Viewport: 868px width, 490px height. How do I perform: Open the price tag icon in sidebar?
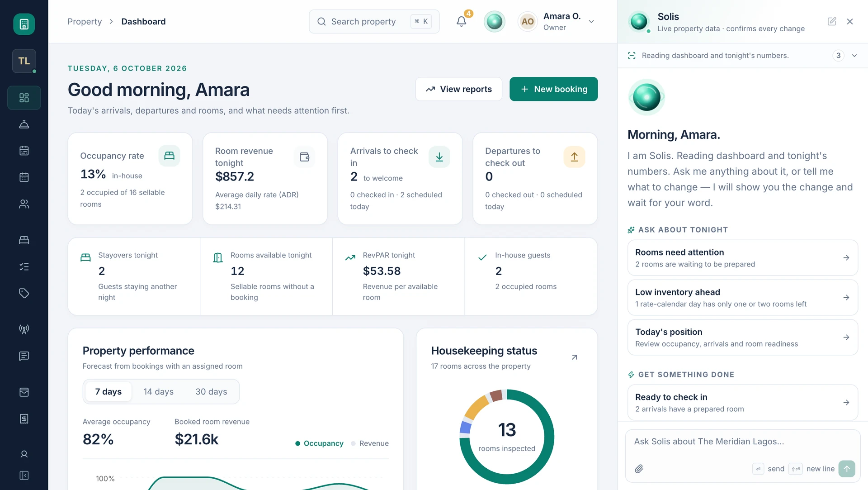point(24,293)
